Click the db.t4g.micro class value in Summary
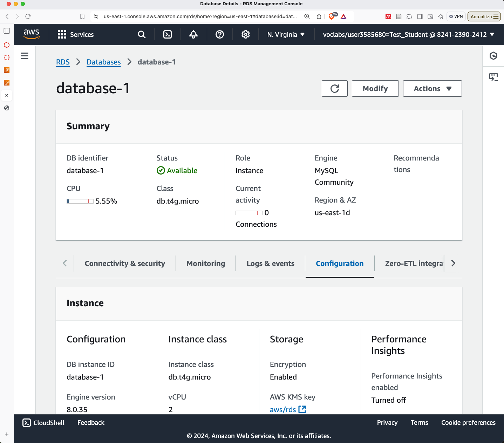The width and height of the screenshot is (504, 443). click(x=178, y=201)
